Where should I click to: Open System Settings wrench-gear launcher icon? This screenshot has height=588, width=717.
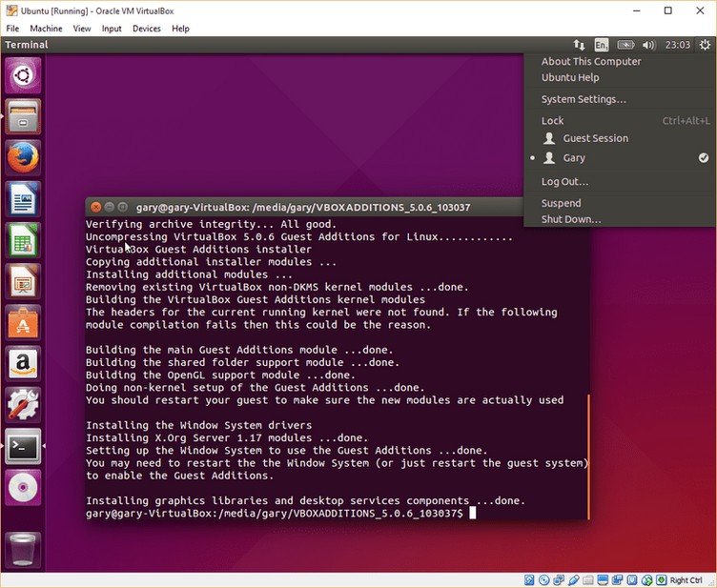pyautogui.click(x=23, y=405)
